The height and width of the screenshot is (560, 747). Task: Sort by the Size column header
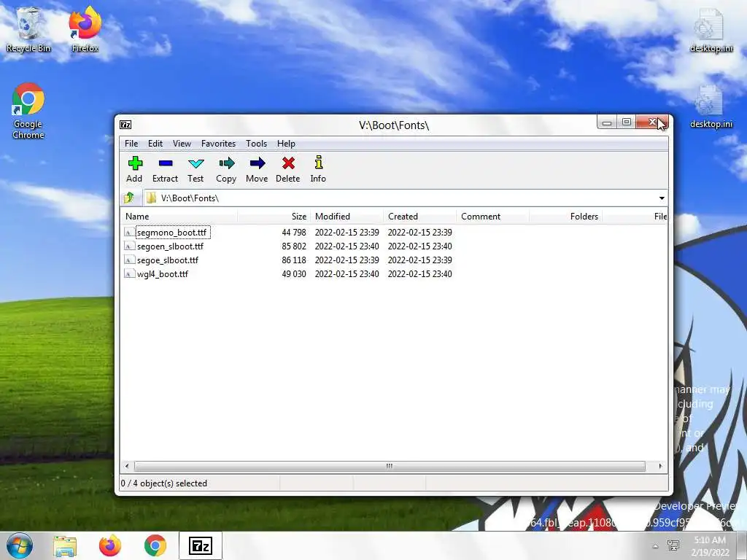(x=274, y=216)
